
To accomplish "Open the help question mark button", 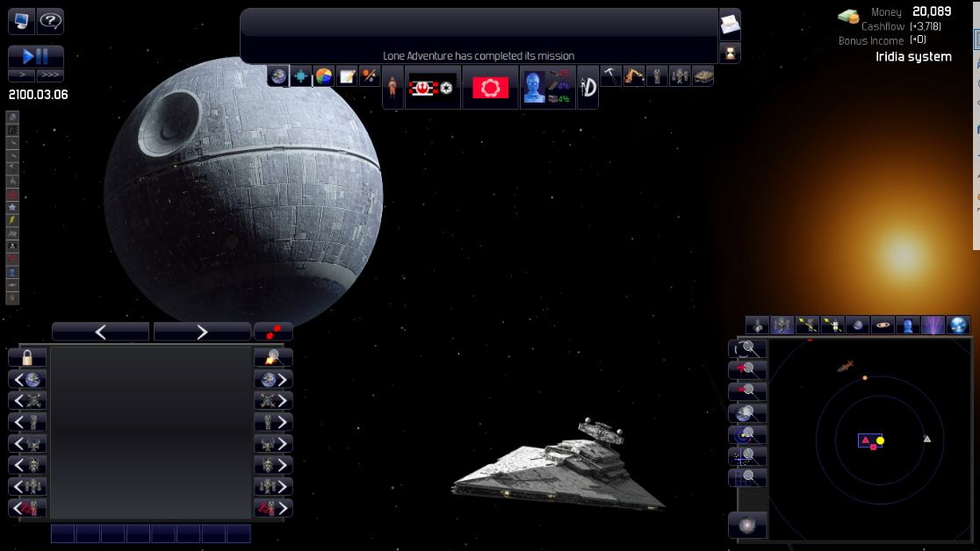I will 50,21.
